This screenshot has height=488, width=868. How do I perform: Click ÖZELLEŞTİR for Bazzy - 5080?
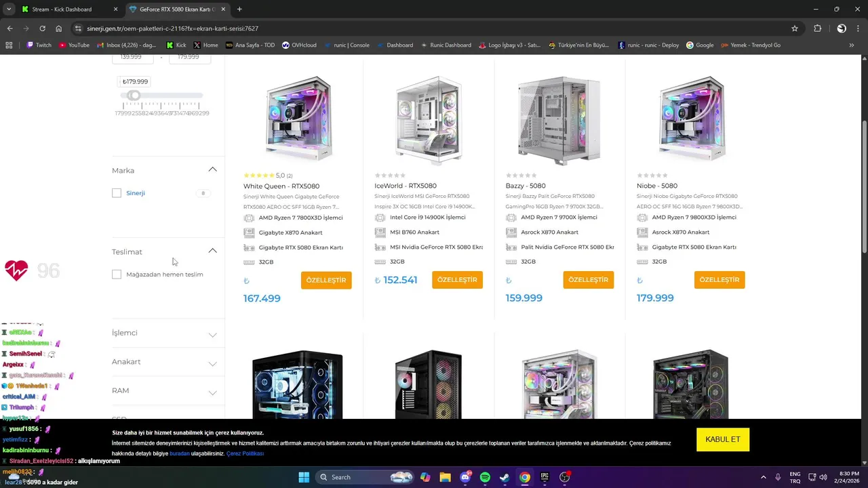point(588,279)
